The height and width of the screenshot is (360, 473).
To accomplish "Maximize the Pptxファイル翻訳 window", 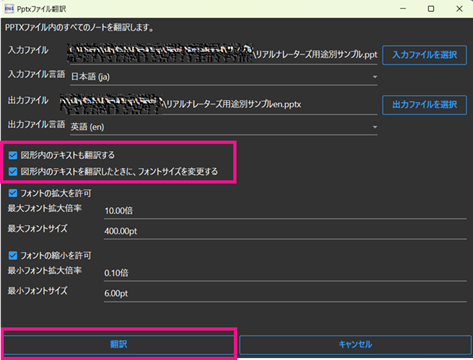I will (x=431, y=9).
